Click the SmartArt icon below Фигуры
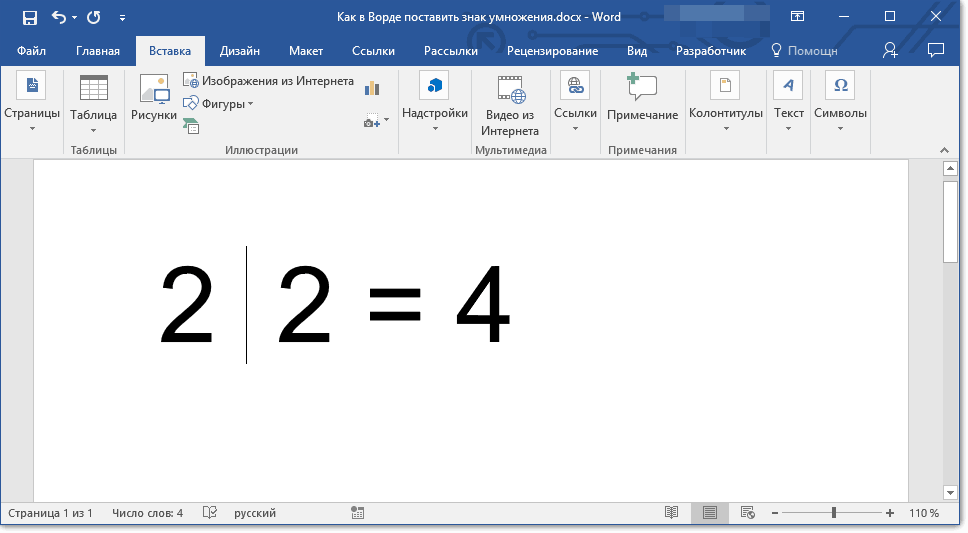 click(x=191, y=125)
